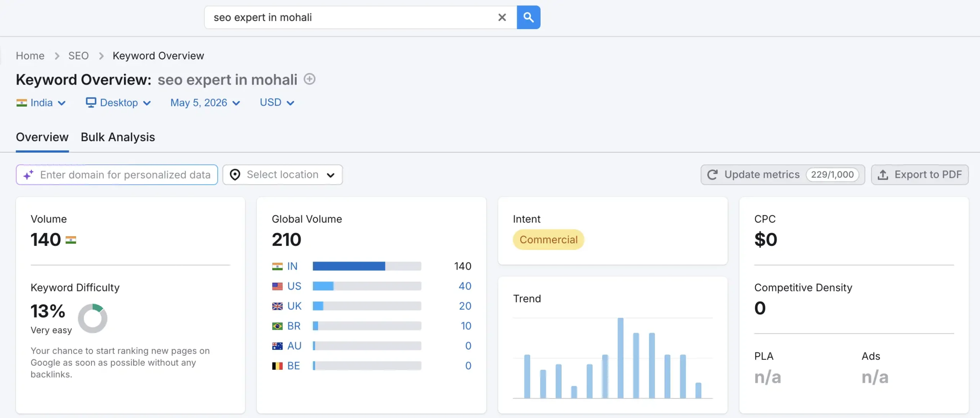The width and height of the screenshot is (980, 418).
Task: Click the IN country link in Global Volume
Action: pyautogui.click(x=292, y=266)
